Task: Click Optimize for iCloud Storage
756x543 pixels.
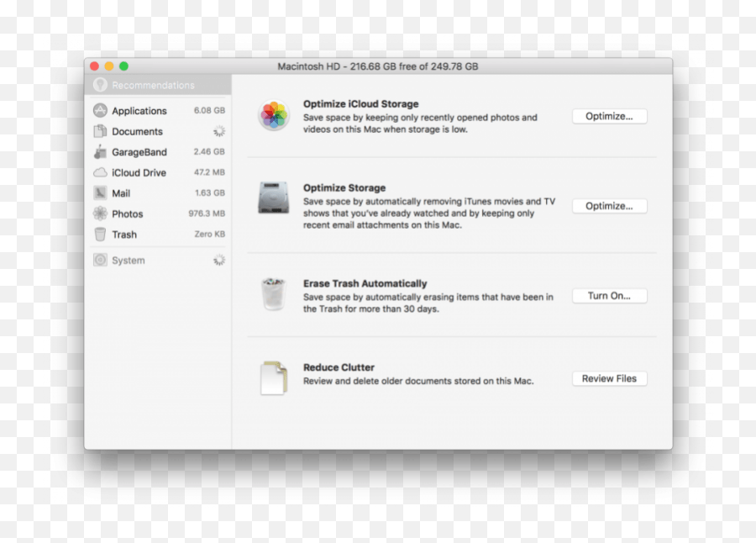Action: (x=609, y=116)
